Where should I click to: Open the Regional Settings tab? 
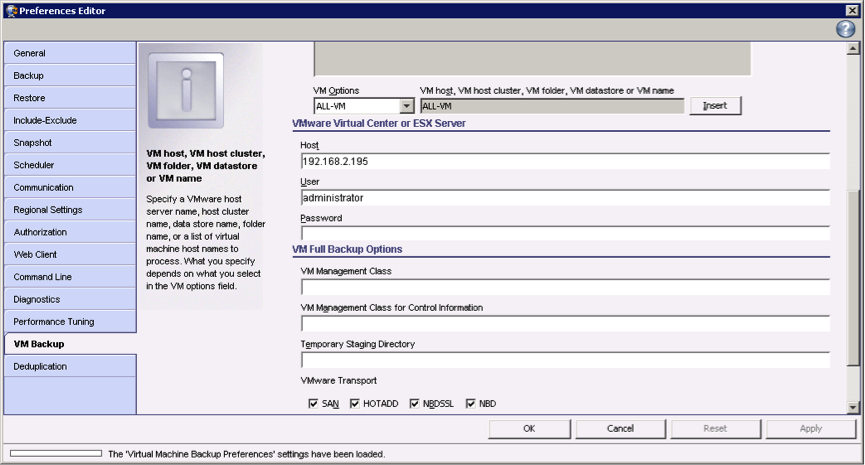(x=70, y=210)
